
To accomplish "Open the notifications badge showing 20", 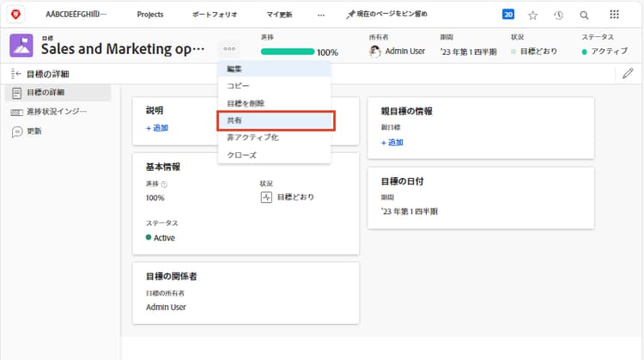I will (508, 15).
